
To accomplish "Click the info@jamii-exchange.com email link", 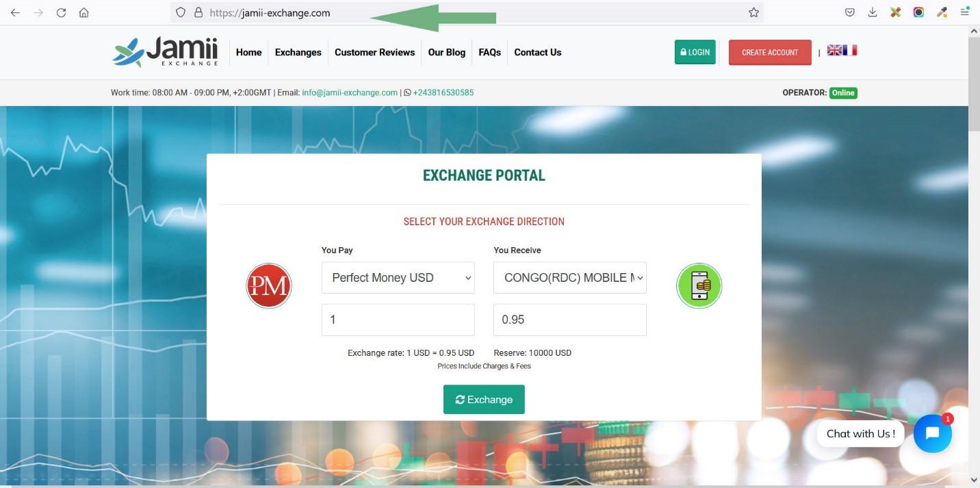I will point(350,92).
